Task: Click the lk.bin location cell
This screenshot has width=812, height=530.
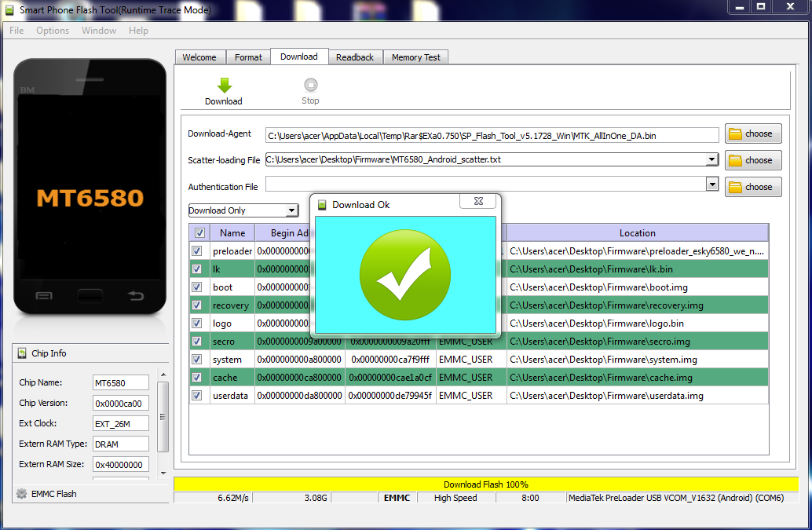Action: click(638, 269)
